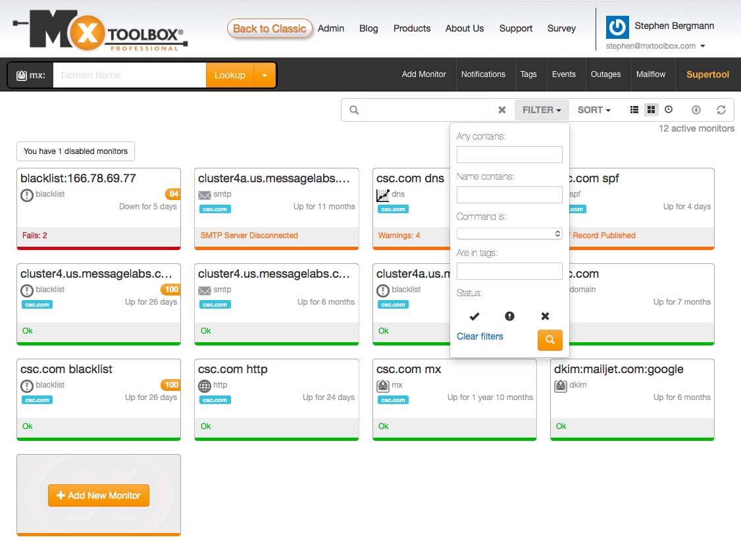Open the 'Command is' dropdown

click(509, 233)
